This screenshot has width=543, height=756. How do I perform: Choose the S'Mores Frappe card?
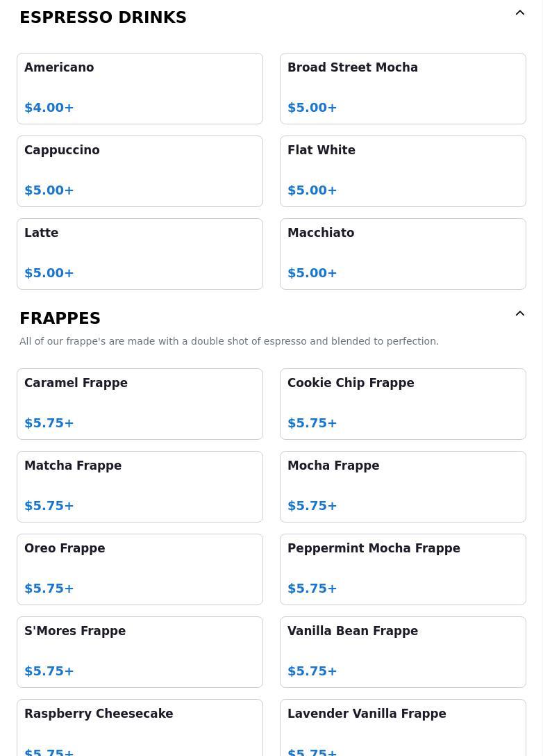coord(140,652)
